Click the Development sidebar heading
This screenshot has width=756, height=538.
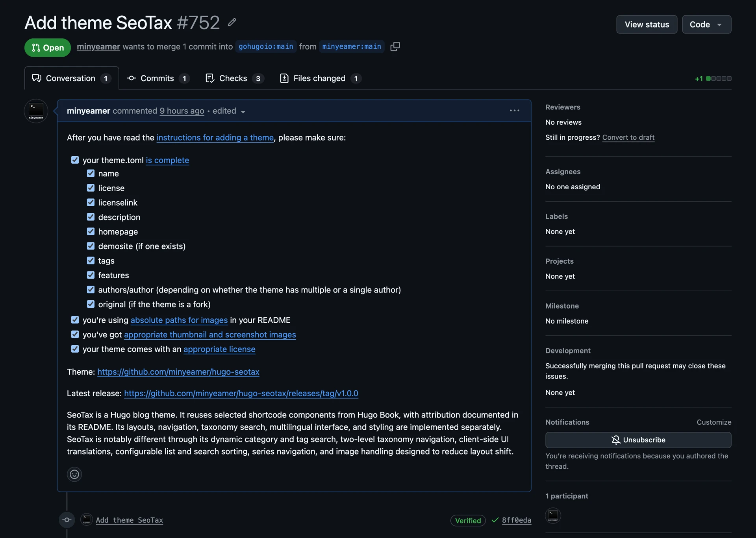tap(568, 351)
